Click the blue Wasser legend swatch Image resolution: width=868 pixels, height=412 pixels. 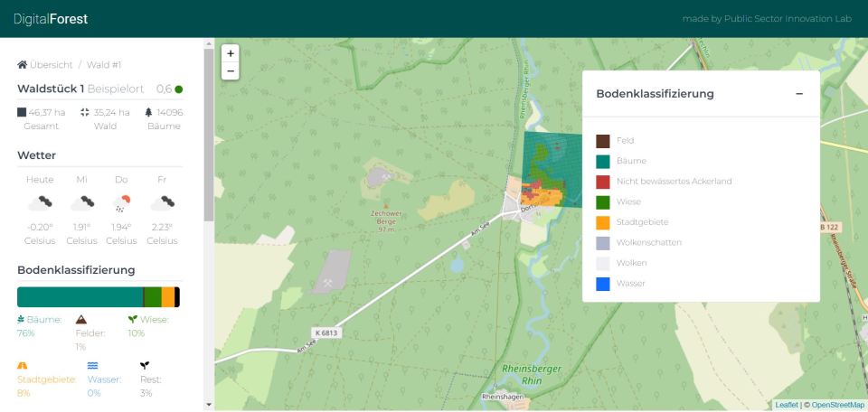[603, 284]
